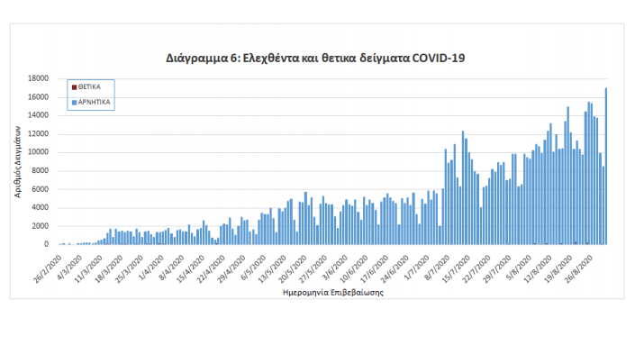
Task: Click the 10000 y-axis label
Action: coord(38,152)
